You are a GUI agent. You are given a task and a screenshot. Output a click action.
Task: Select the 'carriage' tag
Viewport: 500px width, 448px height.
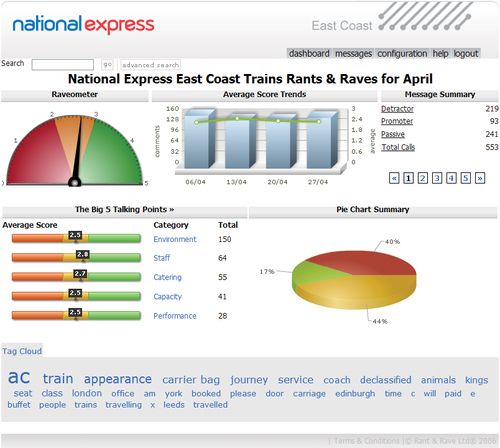click(x=309, y=394)
